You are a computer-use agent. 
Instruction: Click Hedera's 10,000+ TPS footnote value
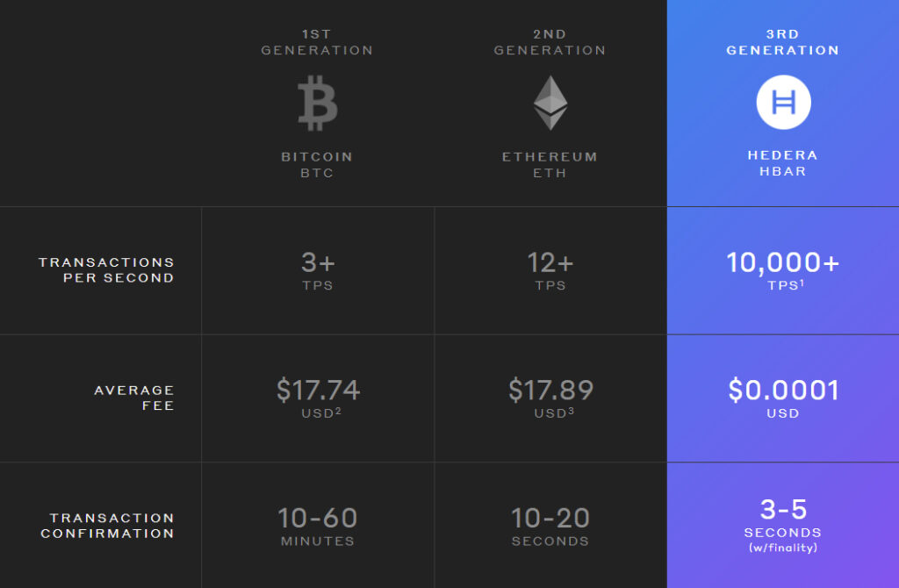pyautogui.click(x=782, y=269)
